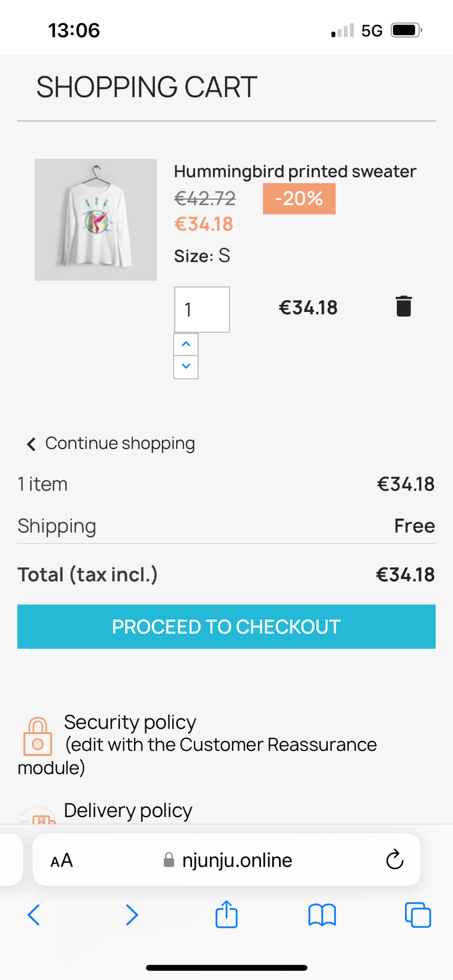453x980 pixels.
Task: Go back via Continue shopping
Action: [x=111, y=444]
